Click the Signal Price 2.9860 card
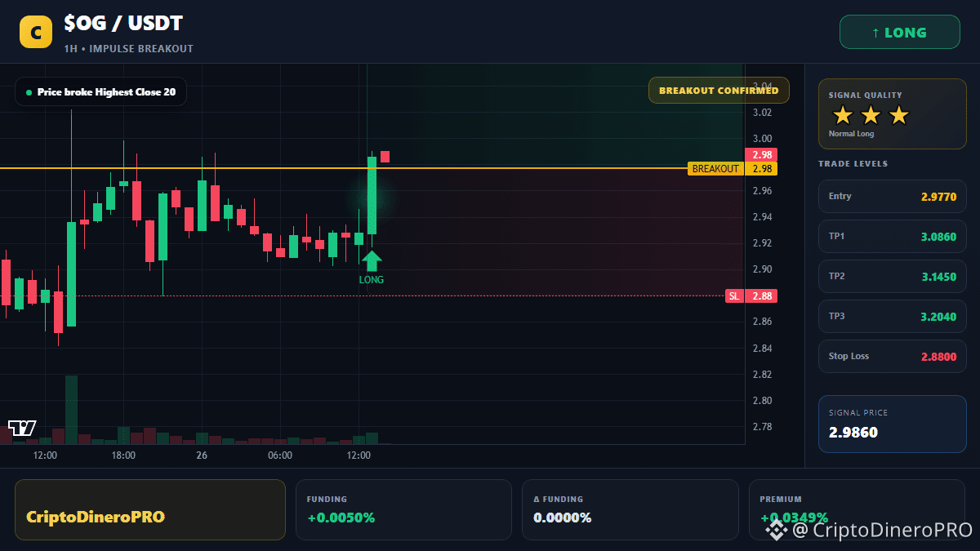The height and width of the screenshot is (551, 980). [893, 424]
